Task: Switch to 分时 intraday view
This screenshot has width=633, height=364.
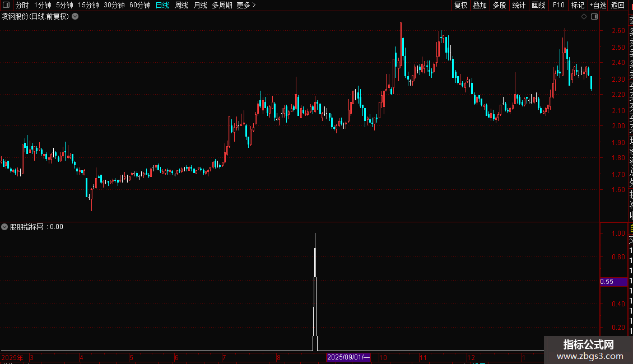Action: pyautogui.click(x=22, y=5)
